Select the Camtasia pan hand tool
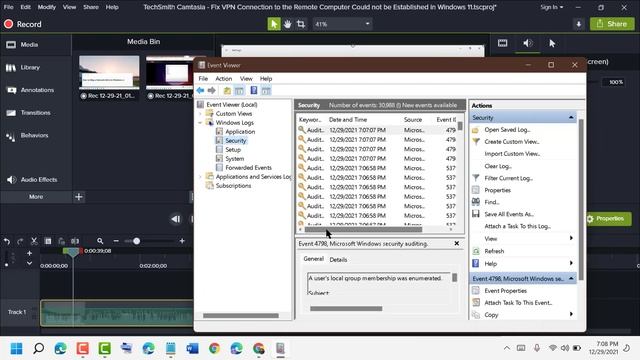The height and width of the screenshot is (360, 640). (287, 24)
